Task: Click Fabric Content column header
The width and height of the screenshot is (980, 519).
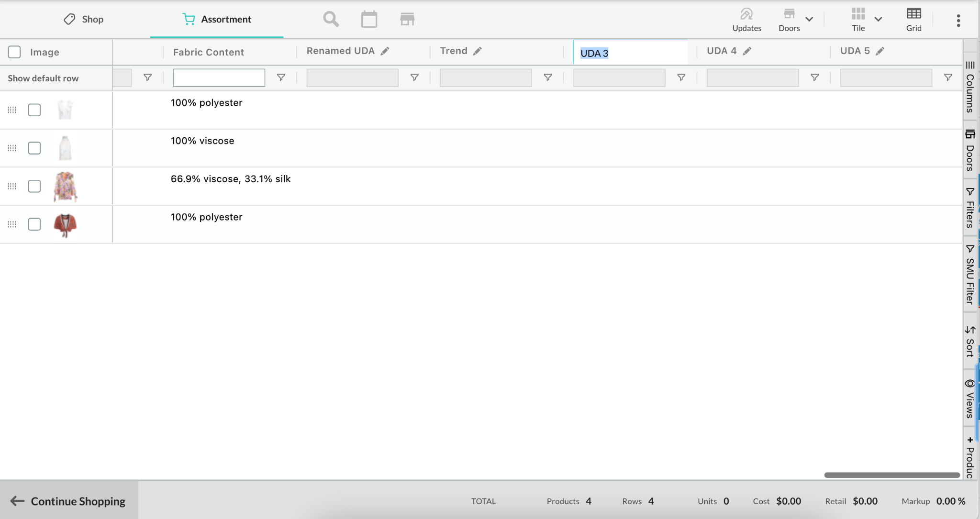Action: click(x=208, y=52)
